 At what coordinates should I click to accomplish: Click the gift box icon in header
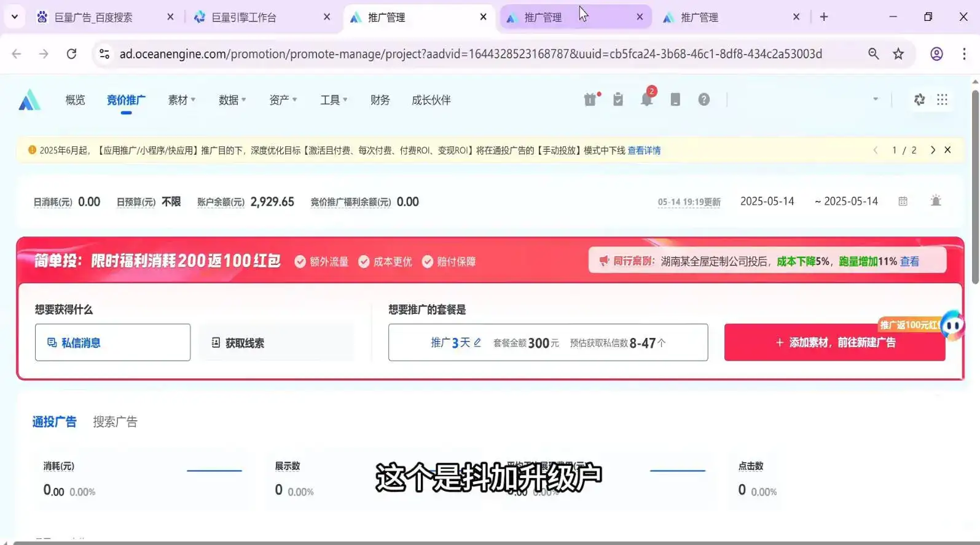590,100
